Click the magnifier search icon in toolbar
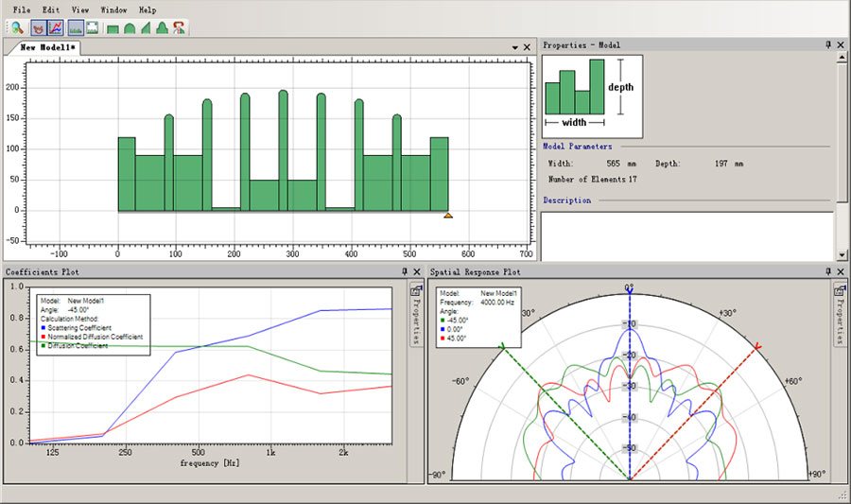This screenshot has height=504, width=851. (x=17, y=27)
